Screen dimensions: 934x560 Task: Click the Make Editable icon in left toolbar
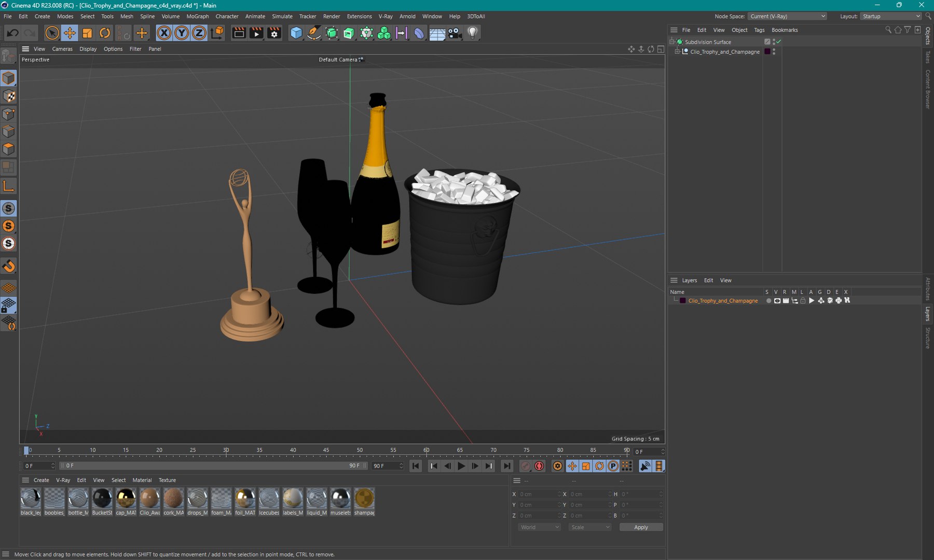coord(9,55)
